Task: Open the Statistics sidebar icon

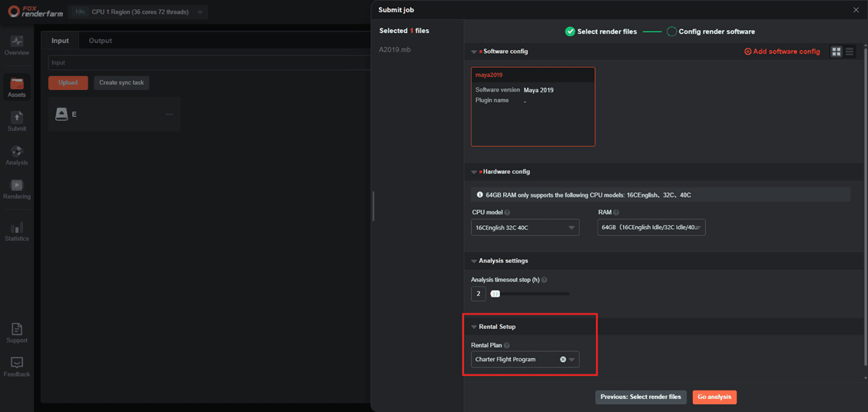Action: point(16,231)
